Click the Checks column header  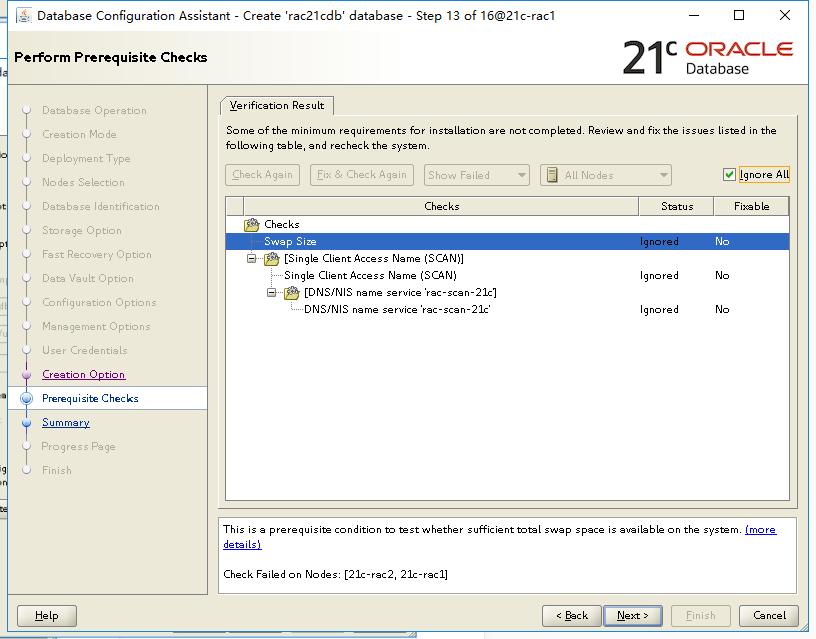[x=441, y=207]
